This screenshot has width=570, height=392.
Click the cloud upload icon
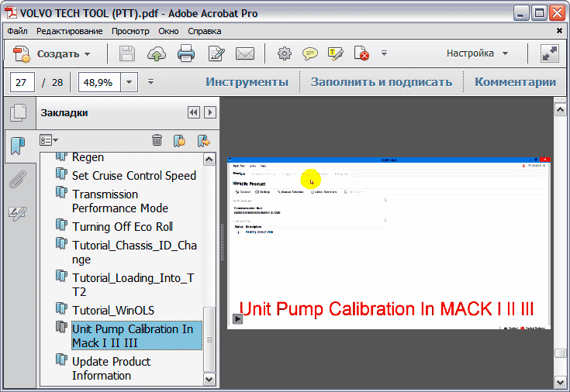156,54
